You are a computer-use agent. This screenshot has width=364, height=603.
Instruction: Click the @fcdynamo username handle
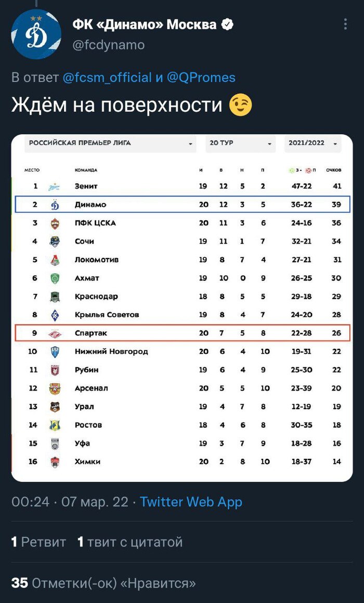point(108,45)
